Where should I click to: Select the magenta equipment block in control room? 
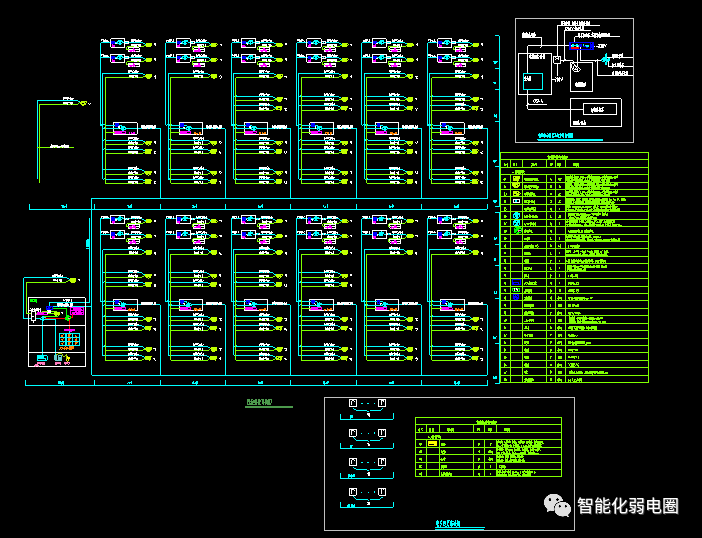(x=77, y=311)
